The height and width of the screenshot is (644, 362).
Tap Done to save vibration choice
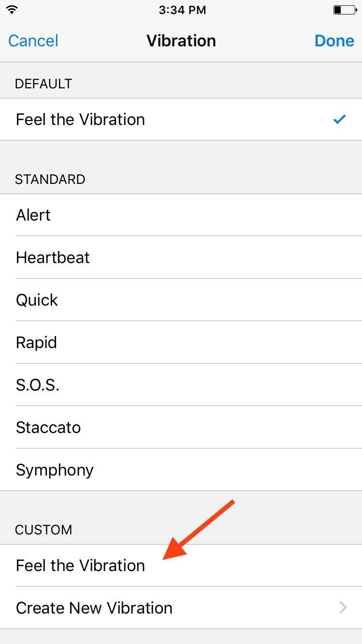tap(334, 41)
